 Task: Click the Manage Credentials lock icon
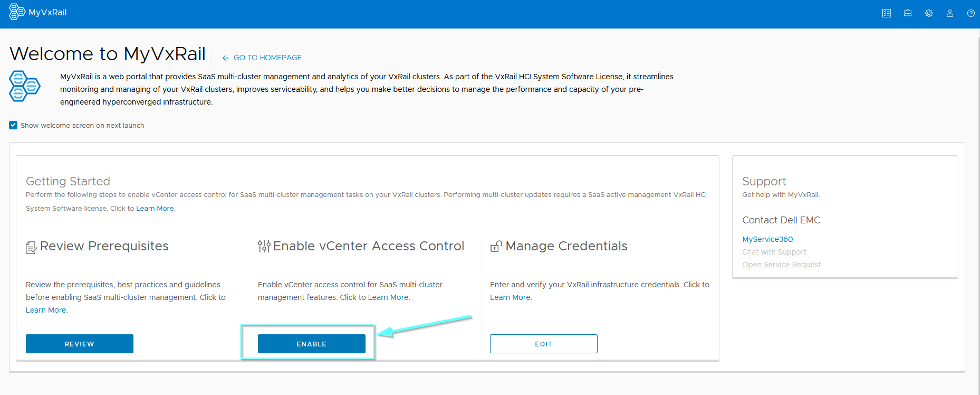[496, 246]
